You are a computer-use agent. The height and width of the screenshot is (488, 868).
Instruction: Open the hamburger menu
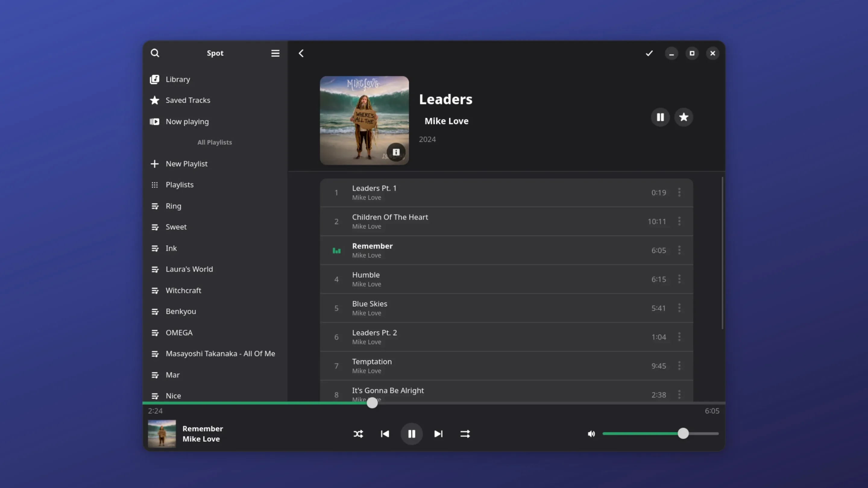tap(275, 53)
